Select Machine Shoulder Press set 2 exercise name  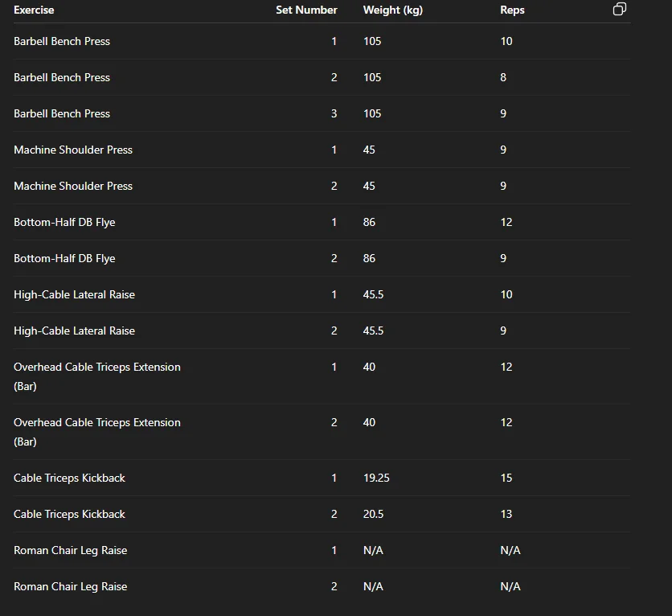tap(73, 186)
